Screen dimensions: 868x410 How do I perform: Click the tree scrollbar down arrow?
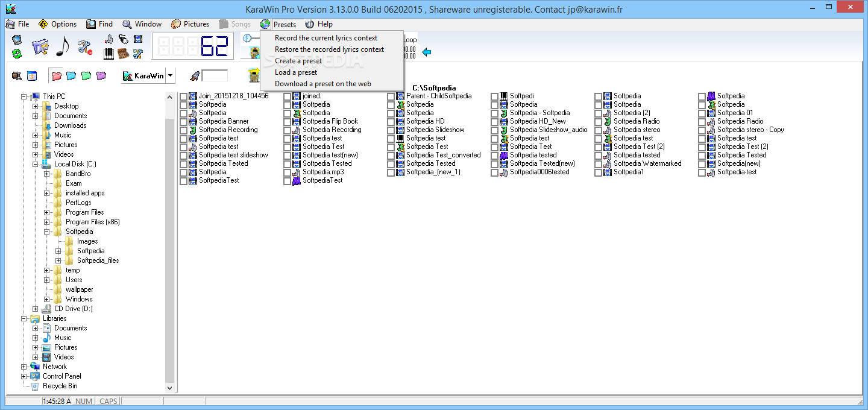coord(170,388)
